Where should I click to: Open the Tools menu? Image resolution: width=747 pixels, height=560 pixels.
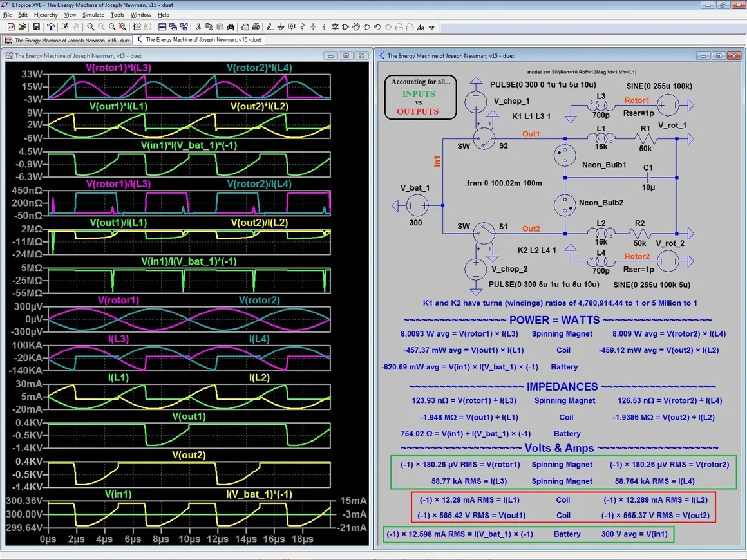pyautogui.click(x=117, y=15)
